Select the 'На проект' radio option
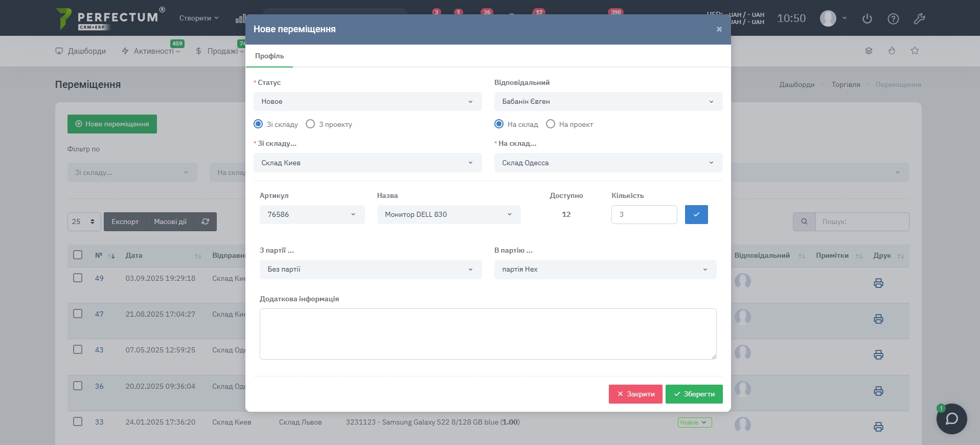The width and height of the screenshot is (980, 445). click(x=551, y=124)
